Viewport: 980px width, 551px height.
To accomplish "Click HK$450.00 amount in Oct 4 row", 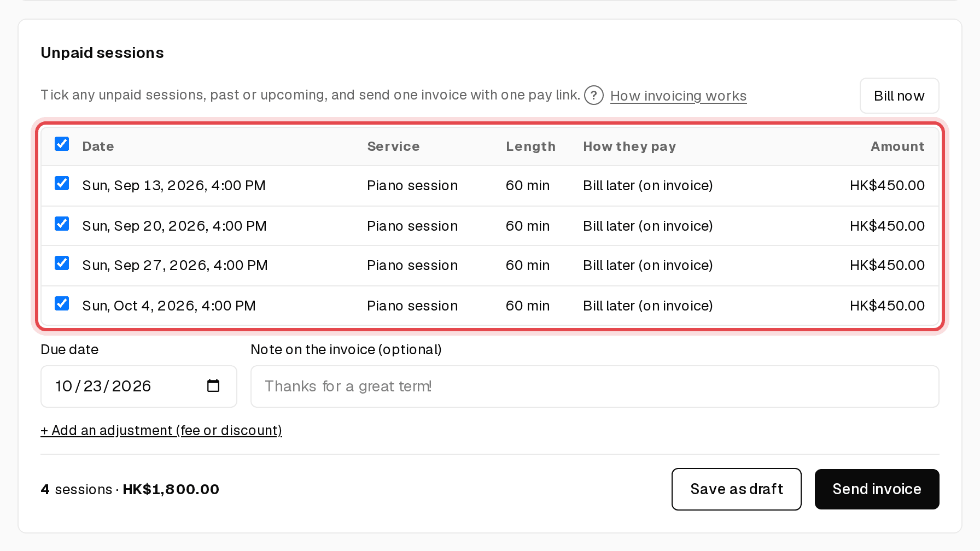I will pyautogui.click(x=887, y=306).
